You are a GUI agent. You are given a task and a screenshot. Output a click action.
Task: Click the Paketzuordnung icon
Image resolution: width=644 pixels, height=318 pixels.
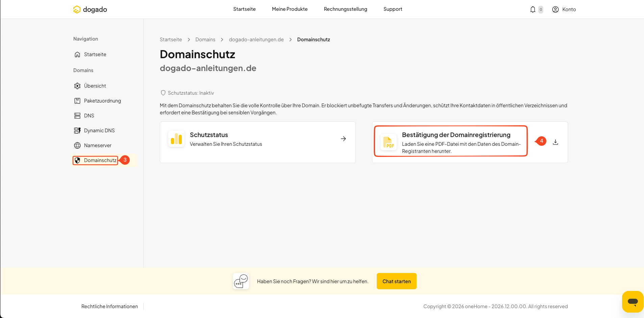click(77, 101)
